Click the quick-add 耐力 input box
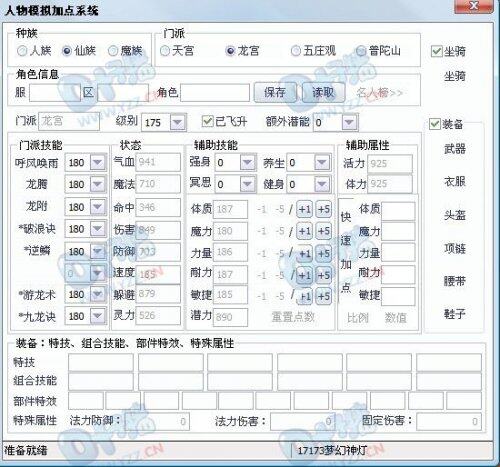Viewport: 500px width, 467px height. tap(398, 274)
